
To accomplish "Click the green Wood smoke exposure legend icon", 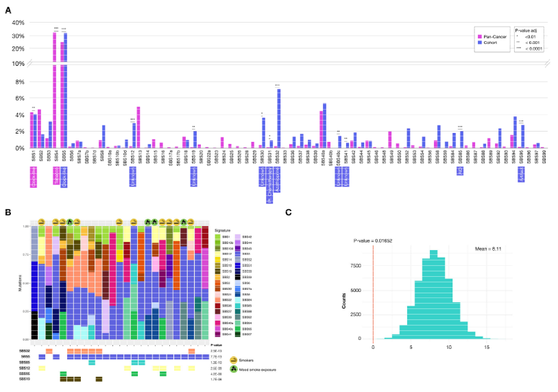I will (x=234, y=369).
